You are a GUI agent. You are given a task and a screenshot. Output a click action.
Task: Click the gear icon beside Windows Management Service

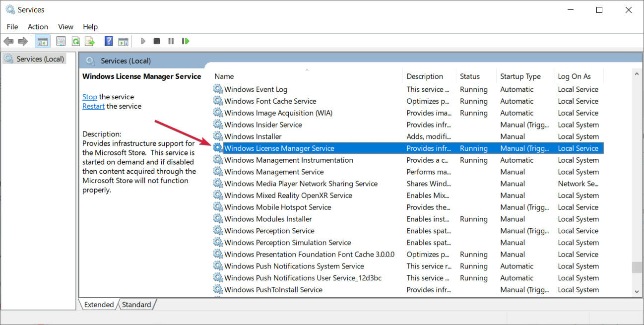coord(218,172)
